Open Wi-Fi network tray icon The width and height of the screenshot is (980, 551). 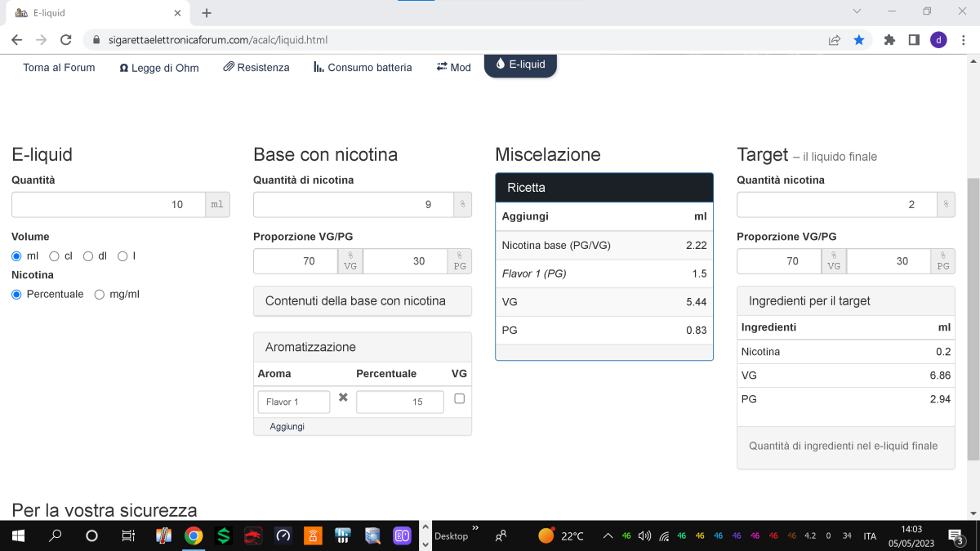point(664,535)
